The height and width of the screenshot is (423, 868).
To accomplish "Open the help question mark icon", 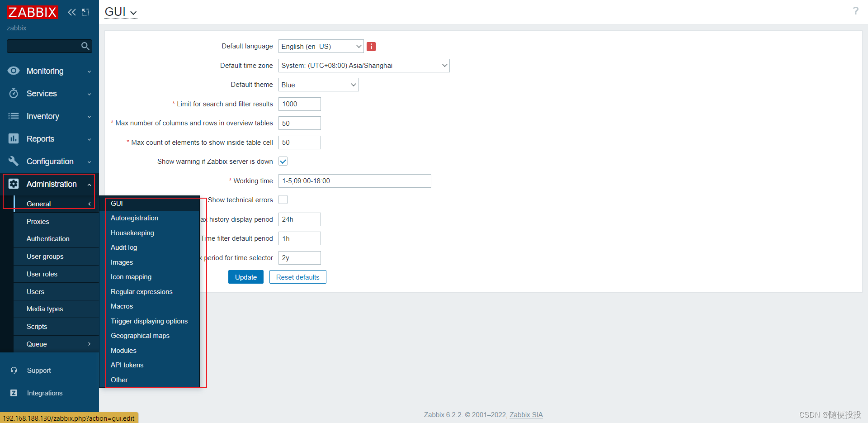I will [x=855, y=11].
